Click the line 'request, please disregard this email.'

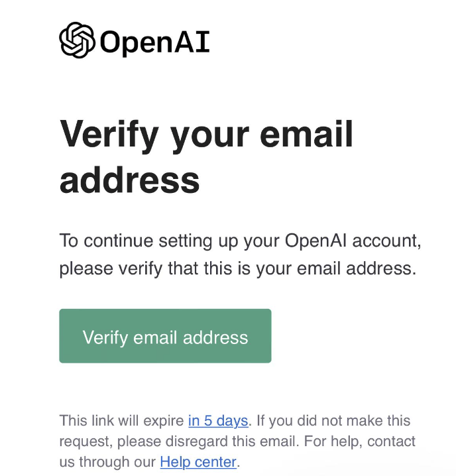pyautogui.click(x=179, y=442)
